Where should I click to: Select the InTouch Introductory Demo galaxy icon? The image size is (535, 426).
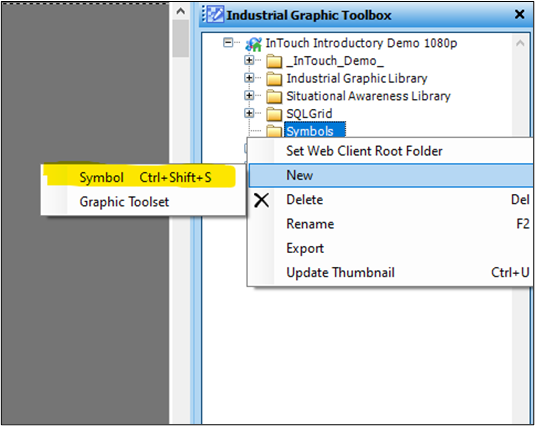pos(254,44)
